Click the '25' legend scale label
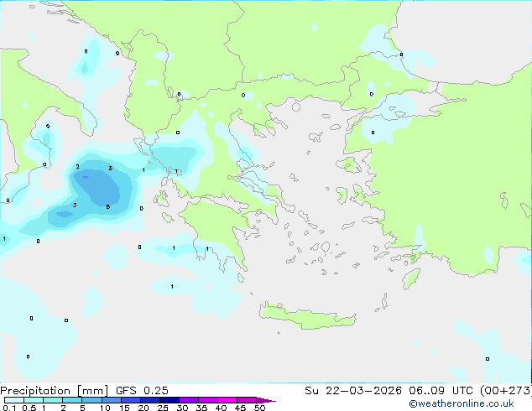The height and width of the screenshot is (411, 532). coord(163,408)
